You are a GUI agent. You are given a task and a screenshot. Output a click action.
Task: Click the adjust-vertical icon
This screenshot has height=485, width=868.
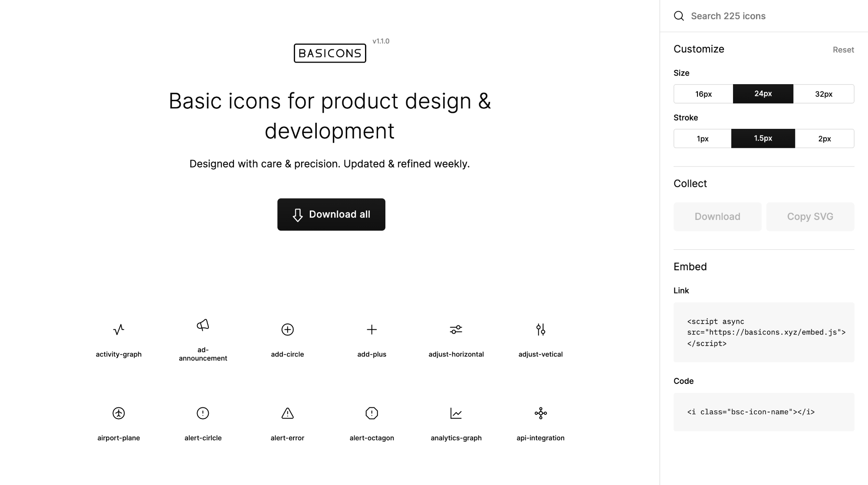[541, 330]
